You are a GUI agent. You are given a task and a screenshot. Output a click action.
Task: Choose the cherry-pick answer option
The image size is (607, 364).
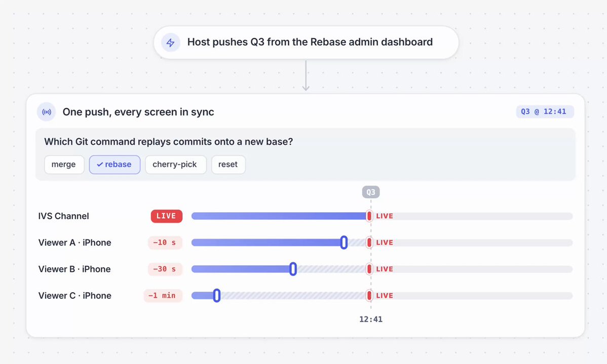coord(175,165)
